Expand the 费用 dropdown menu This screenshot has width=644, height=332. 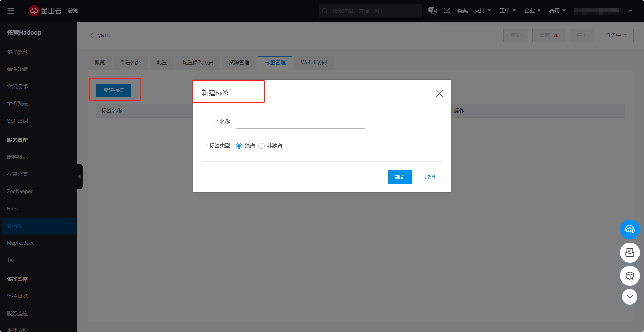coord(557,11)
